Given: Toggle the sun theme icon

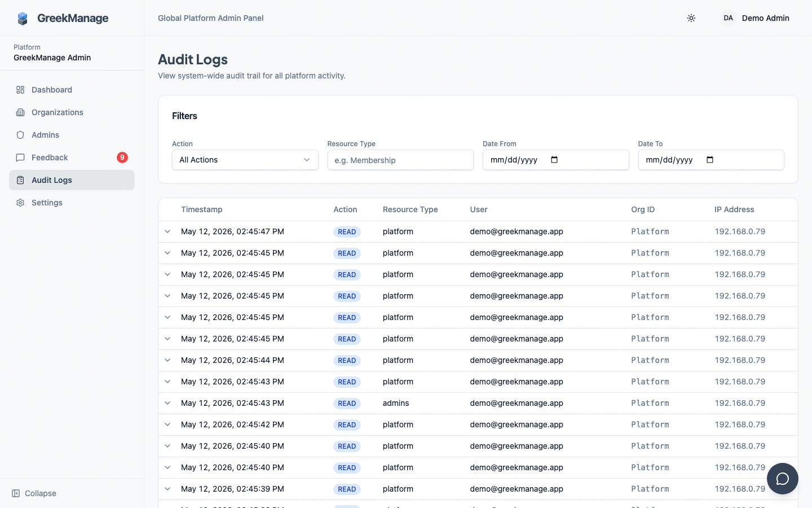Looking at the screenshot, I should [x=691, y=18].
